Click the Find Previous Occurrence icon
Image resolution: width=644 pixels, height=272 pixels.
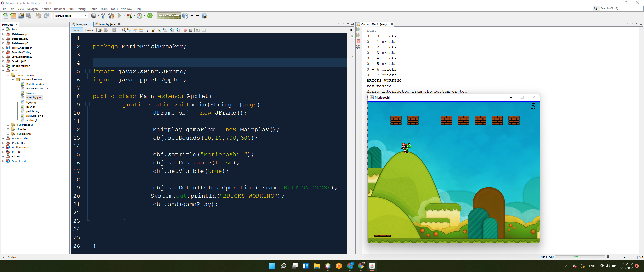point(129,30)
